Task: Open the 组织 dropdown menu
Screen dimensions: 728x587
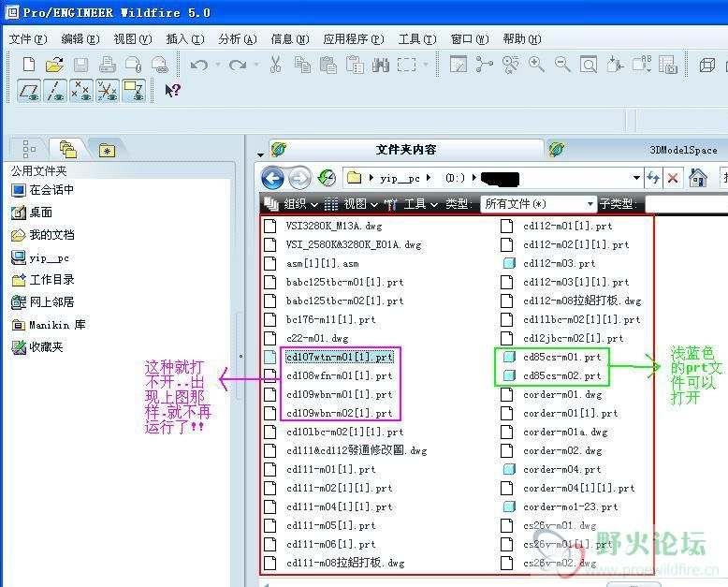Action: [291, 204]
